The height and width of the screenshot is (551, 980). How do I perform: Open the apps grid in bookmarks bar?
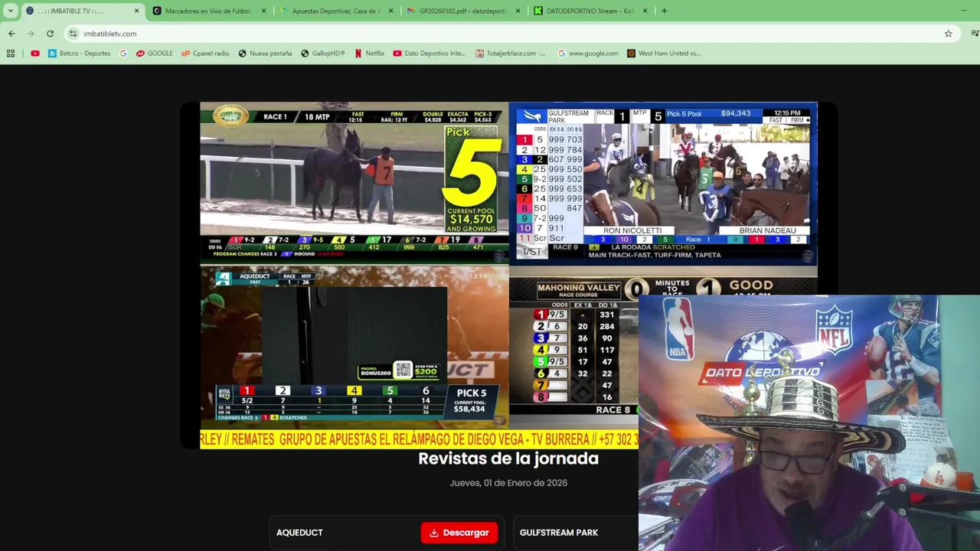(11, 54)
